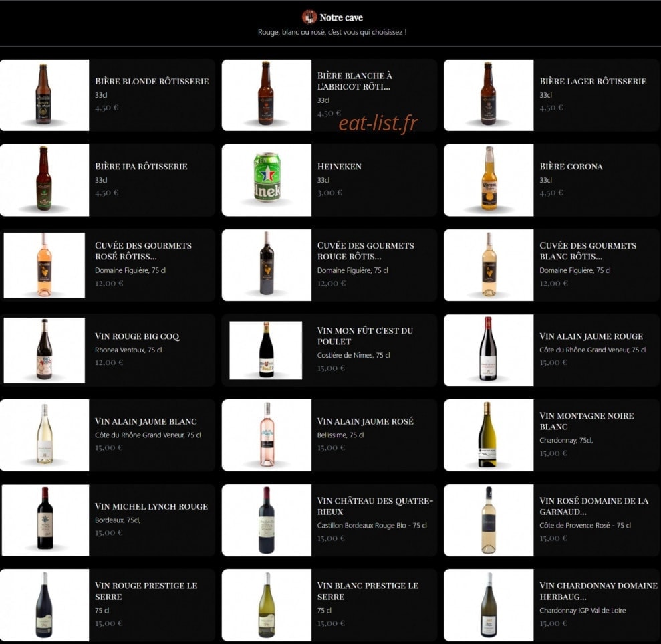Screen dimensions: 661x644
Task: Click the 3,00 € Heineken price
Action: (x=329, y=193)
